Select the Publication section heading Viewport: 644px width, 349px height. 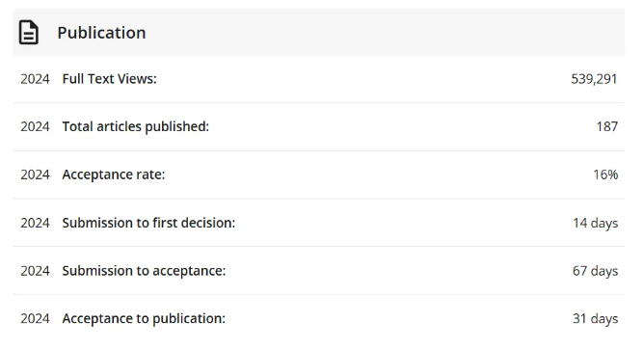(x=101, y=33)
